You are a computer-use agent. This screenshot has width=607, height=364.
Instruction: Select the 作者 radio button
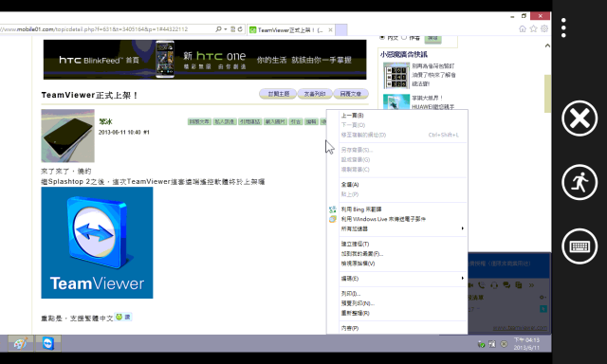click(404, 37)
